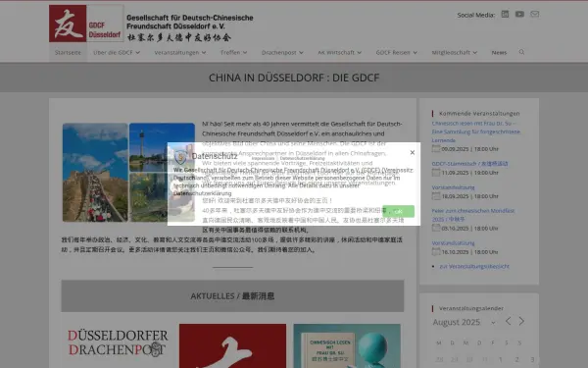Open the GDCF-Stammtisch event link
588x368 pixels.
pos(469,164)
